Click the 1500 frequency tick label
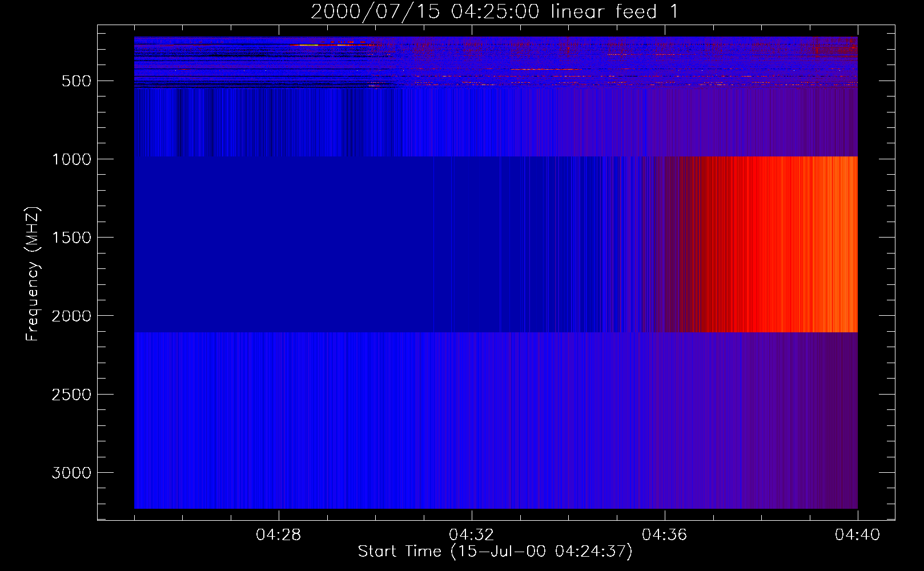924x571 pixels. point(71,238)
